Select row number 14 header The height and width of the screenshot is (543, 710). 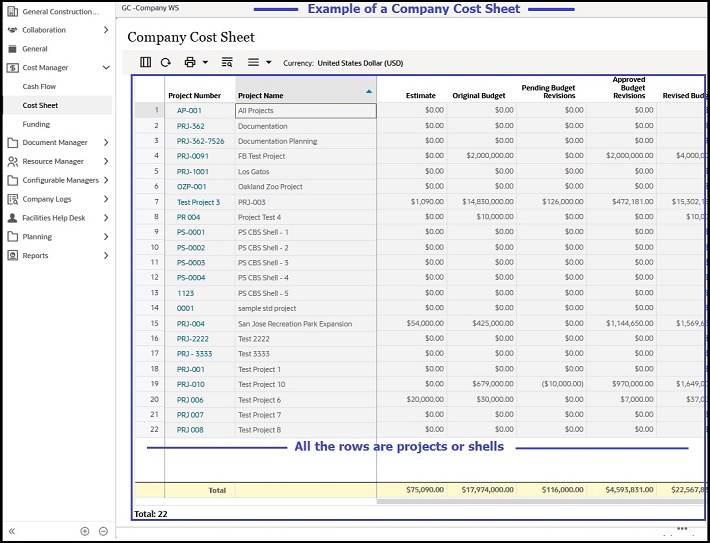[150, 308]
